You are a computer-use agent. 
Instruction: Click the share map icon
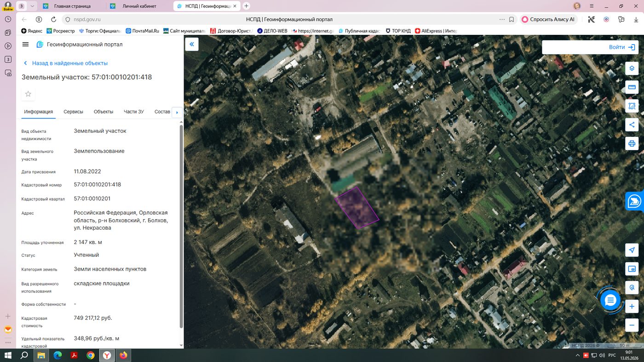(632, 124)
